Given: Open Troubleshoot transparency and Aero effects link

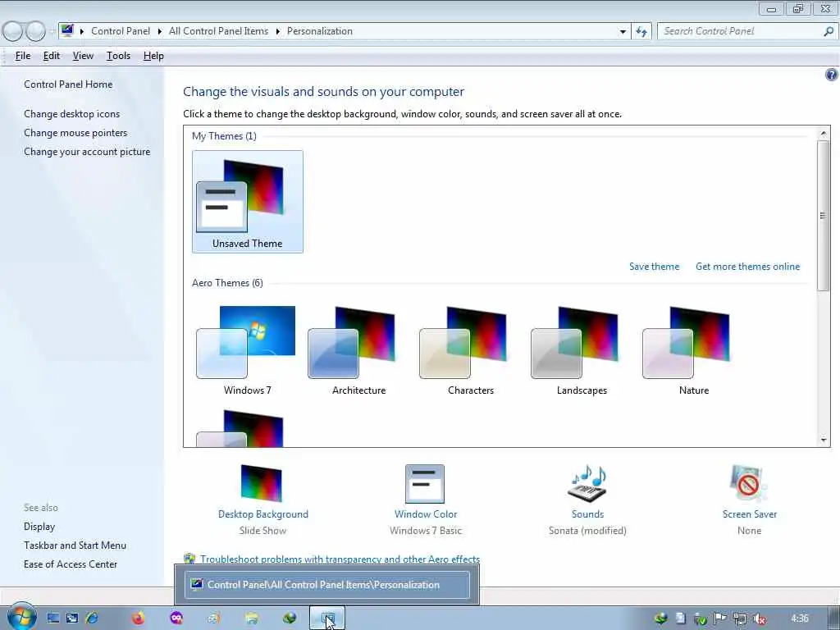Looking at the screenshot, I should [x=340, y=559].
